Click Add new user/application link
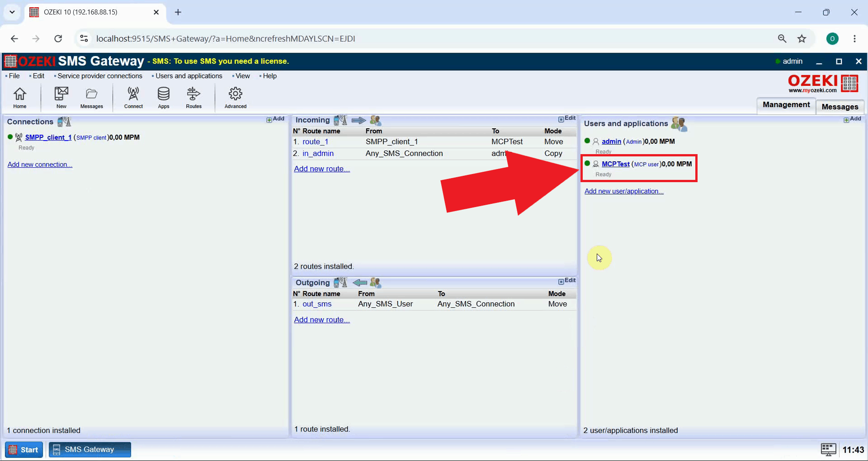This screenshot has width=868, height=461. (624, 191)
